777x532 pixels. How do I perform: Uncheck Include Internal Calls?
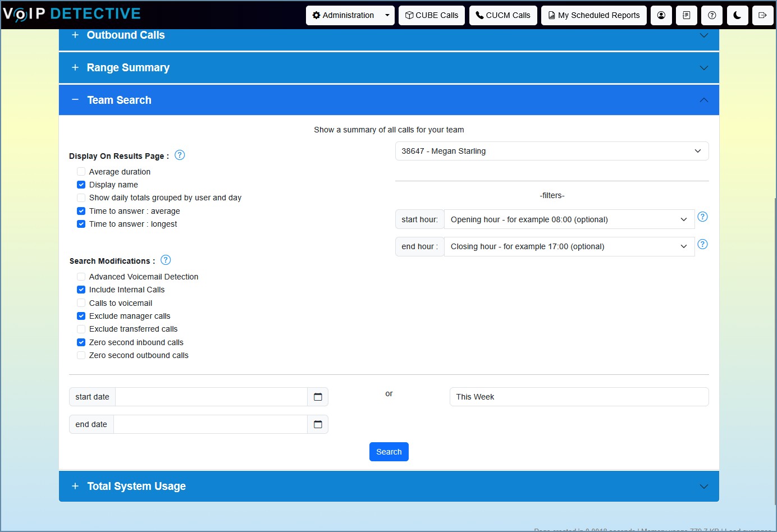tap(81, 290)
